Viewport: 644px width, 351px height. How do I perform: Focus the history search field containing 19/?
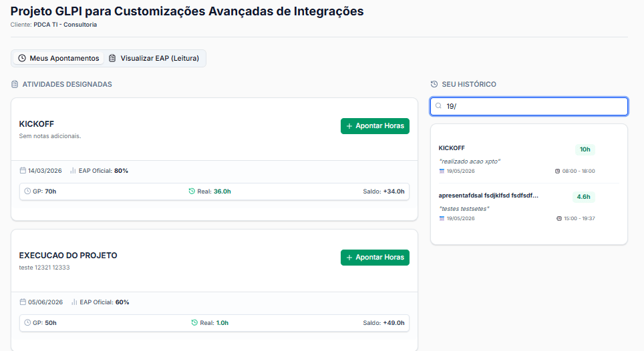coord(529,106)
